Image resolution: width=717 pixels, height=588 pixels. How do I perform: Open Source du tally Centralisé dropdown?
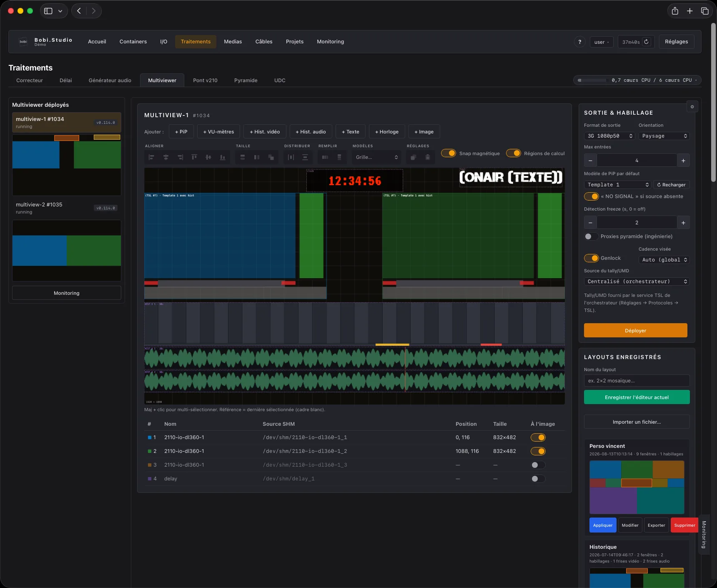pyautogui.click(x=637, y=281)
